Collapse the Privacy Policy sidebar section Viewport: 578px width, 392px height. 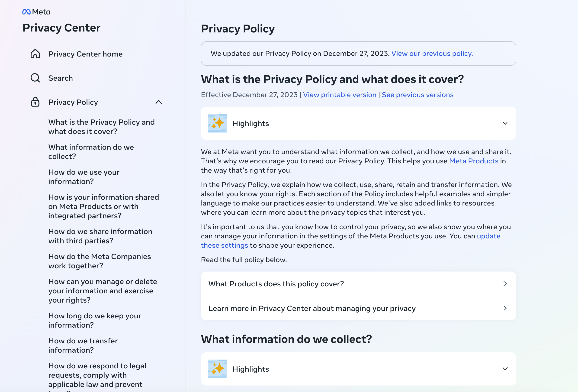click(159, 102)
